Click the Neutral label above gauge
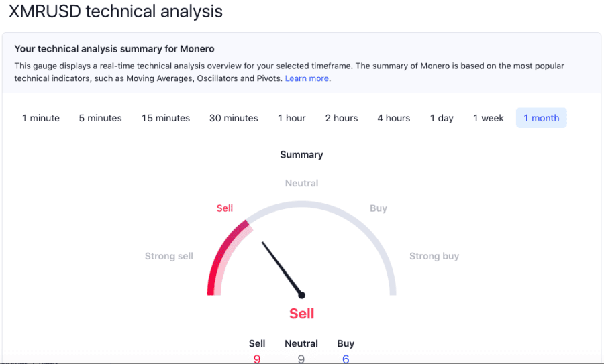Viewport: 604px width, 364px height. 301,183
